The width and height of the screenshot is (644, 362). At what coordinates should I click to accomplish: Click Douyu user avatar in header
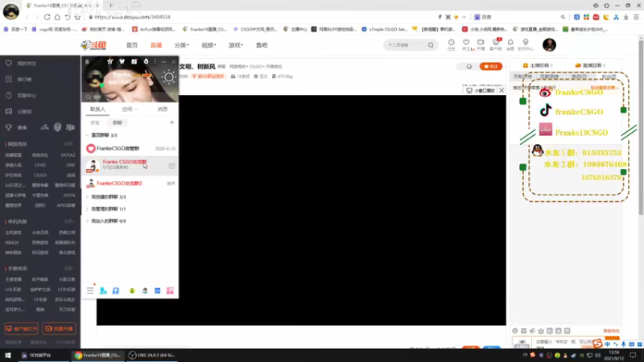549,45
